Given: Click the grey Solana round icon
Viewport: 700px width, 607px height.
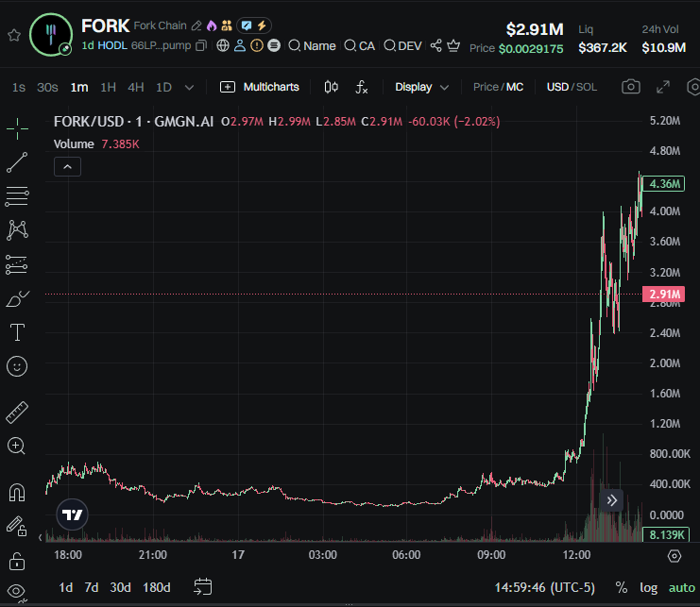Looking at the screenshot, I should 274,45.
